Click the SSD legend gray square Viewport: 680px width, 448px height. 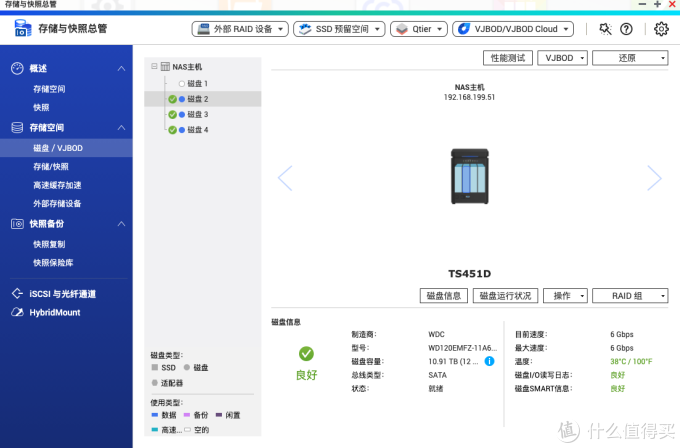click(x=154, y=367)
